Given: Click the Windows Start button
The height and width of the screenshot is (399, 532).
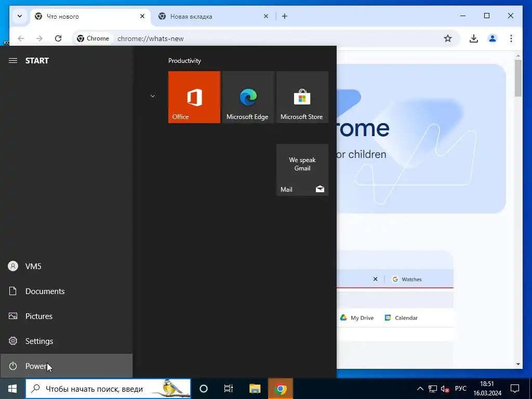Looking at the screenshot, I should 12,389.
